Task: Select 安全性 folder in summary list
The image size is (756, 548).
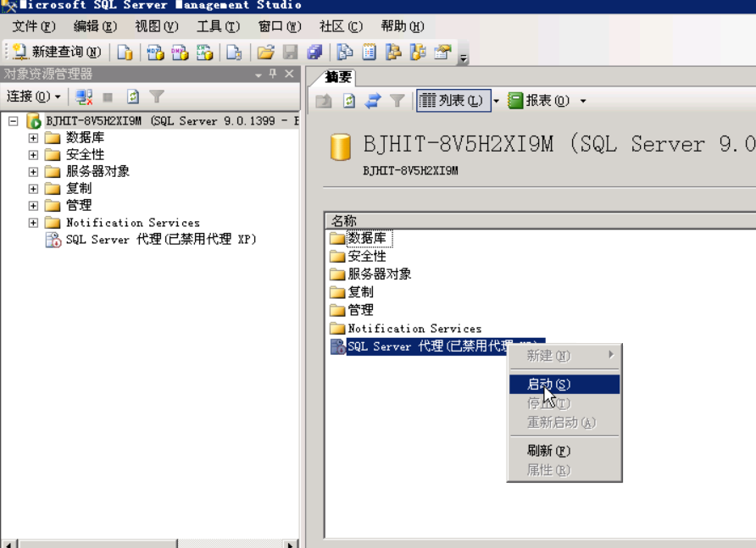Action: click(x=367, y=256)
